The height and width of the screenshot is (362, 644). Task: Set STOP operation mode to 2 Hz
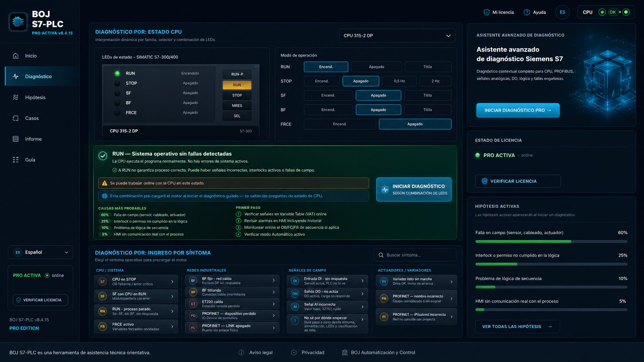point(435,81)
